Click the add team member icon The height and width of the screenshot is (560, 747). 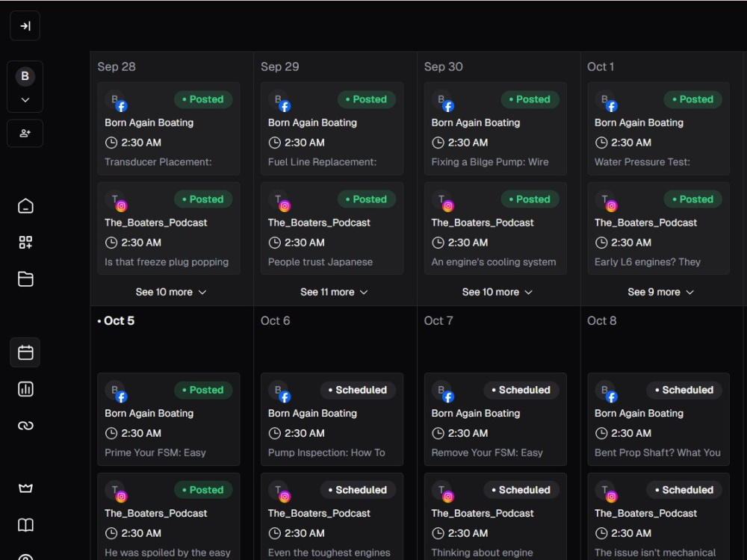[25, 134]
